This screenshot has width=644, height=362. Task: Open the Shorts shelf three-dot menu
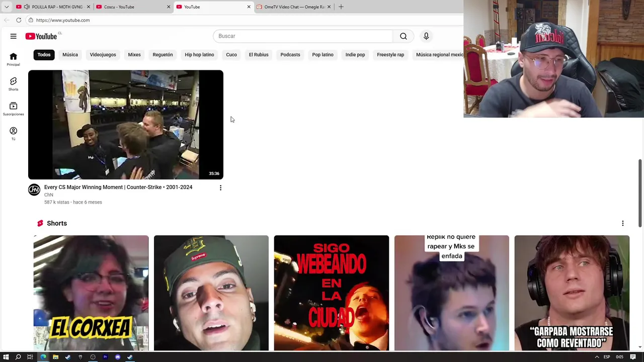point(623,223)
